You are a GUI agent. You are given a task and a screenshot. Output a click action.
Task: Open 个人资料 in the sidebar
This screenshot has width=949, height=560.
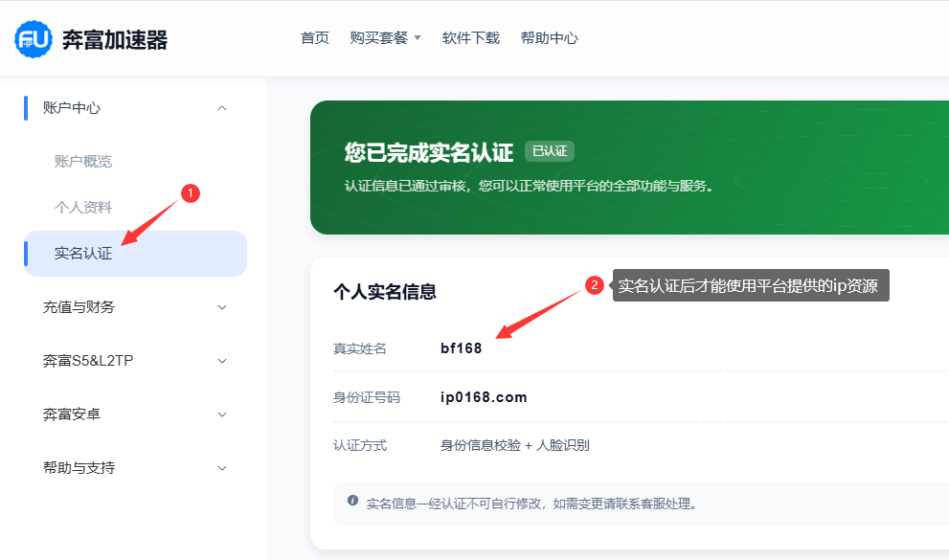tap(83, 208)
